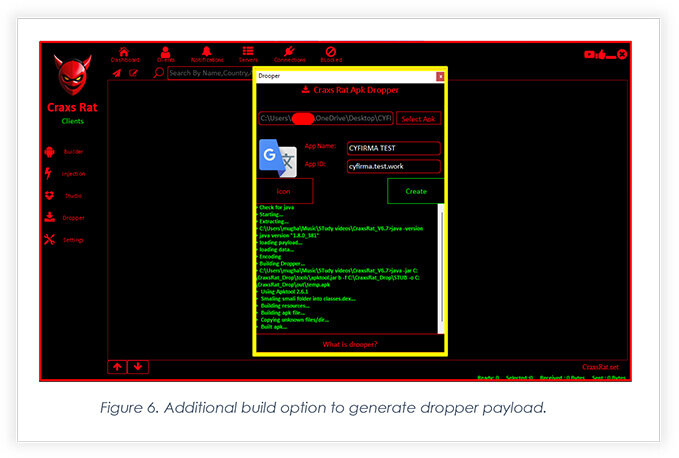This screenshot has height=458, width=679.
Task: Click the YouTube icon at top right
Action: coord(589,54)
